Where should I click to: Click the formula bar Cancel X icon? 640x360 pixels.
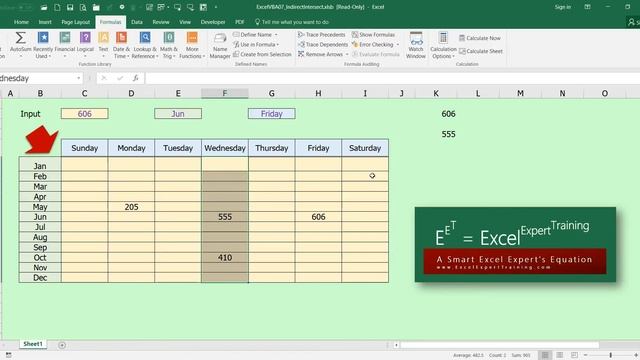pyautogui.click(x=104, y=78)
